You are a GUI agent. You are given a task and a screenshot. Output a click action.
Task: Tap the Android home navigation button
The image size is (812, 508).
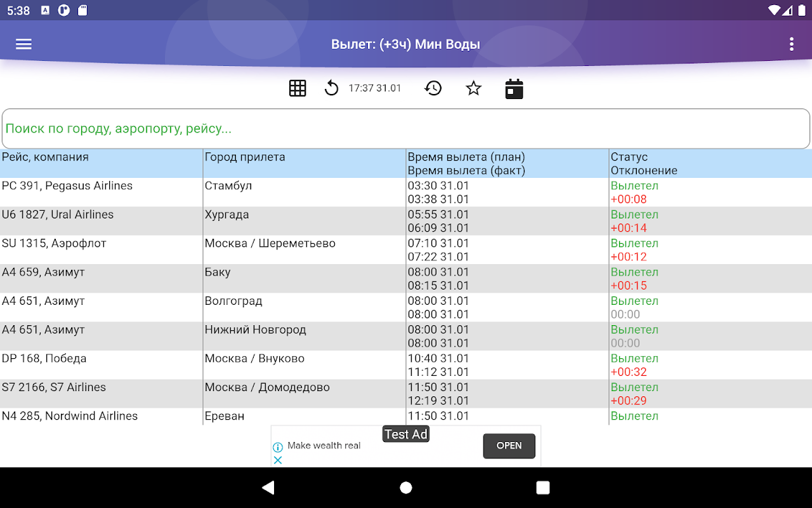click(406, 488)
